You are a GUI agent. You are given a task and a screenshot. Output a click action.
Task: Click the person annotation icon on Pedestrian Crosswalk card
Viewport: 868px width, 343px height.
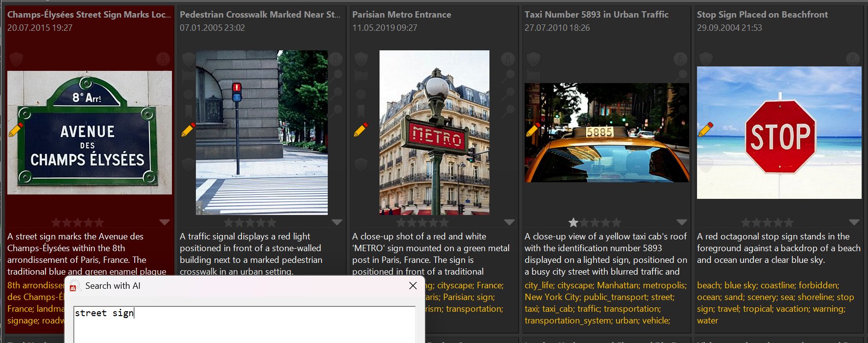336,59
